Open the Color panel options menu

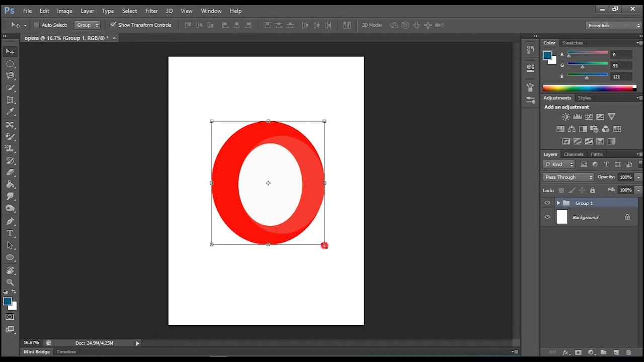point(639,43)
